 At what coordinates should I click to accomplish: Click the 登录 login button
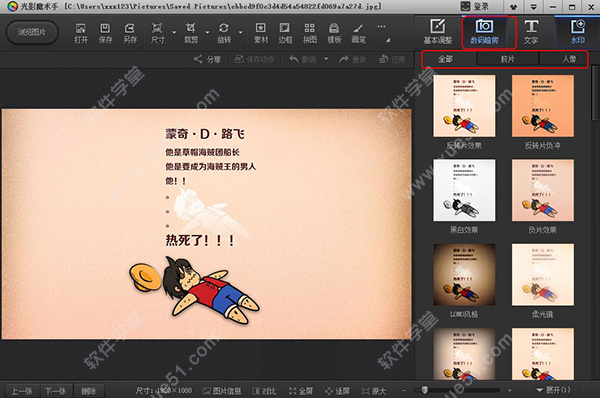click(475, 7)
